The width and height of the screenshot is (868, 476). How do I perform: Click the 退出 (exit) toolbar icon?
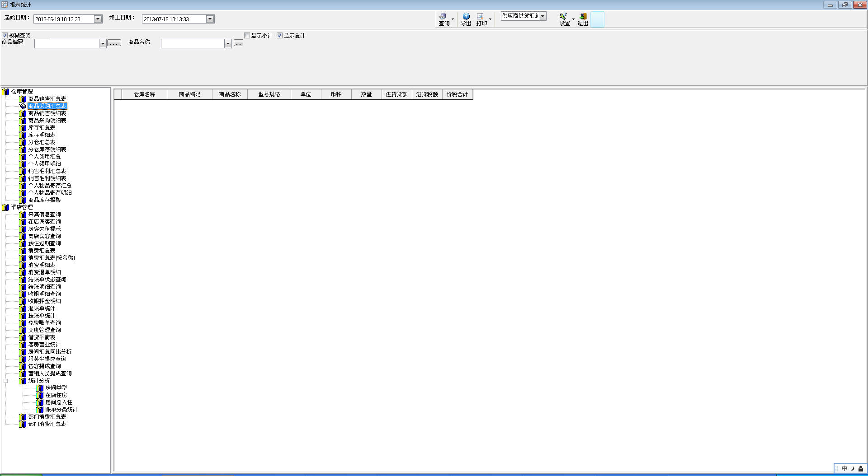click(583, 16)
